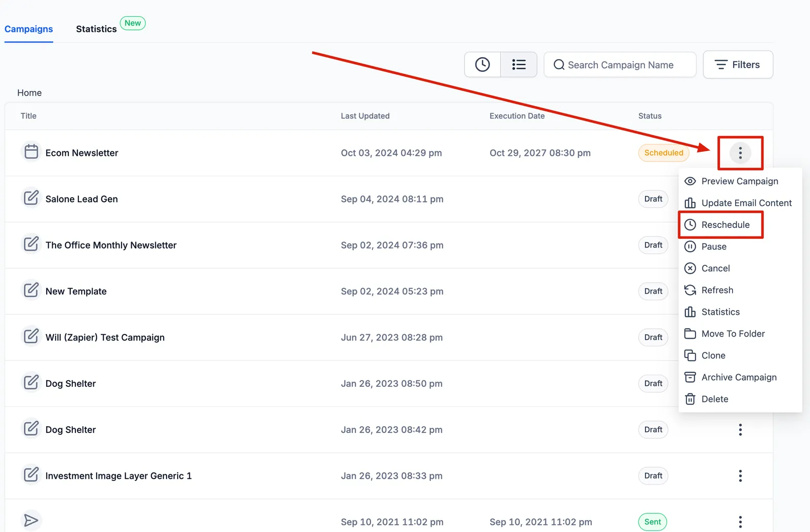Screen dimensions: 810x532
Task: Open the Statistics tab
Action: tap(96, 29)
